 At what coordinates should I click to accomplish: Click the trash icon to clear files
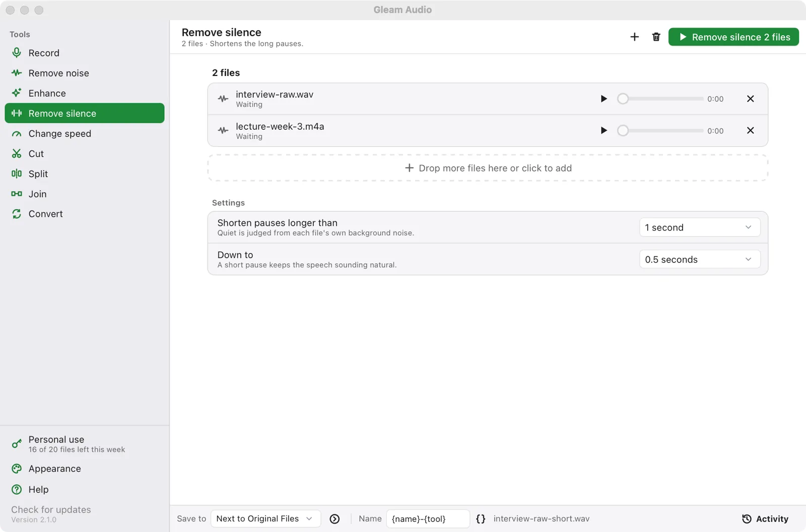tap(656, 37)
